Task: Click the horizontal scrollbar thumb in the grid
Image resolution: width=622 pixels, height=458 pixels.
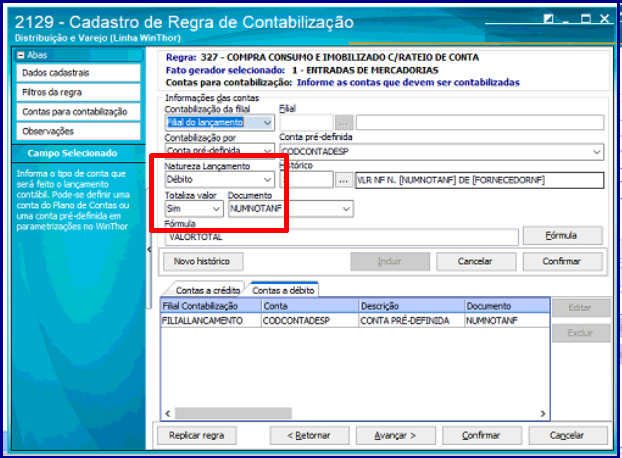Action: click(233, 414)
